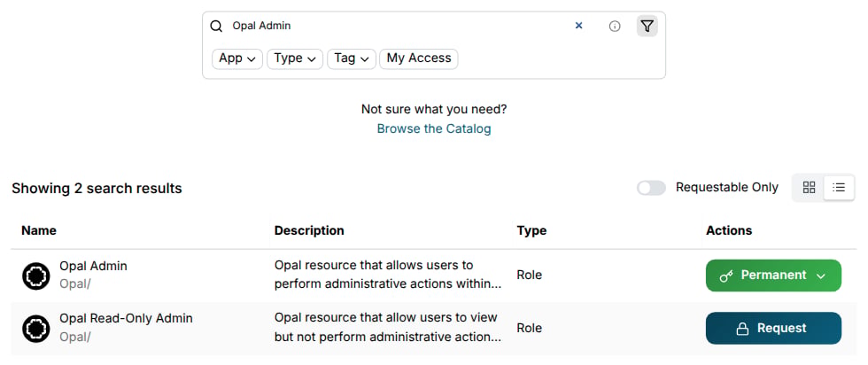Click the Opal Read-Only Admin description text
This screenshot has width=868, height=365.
click(x=388, y=327)
